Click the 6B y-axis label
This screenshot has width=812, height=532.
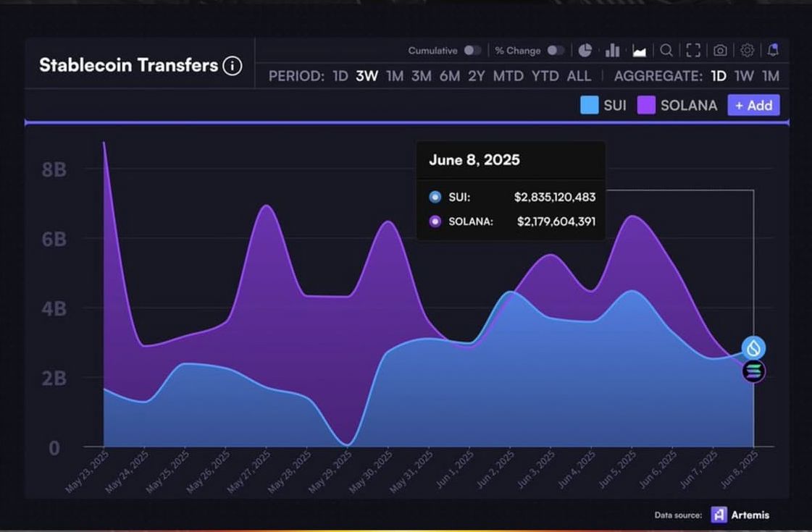coord(54,239)
